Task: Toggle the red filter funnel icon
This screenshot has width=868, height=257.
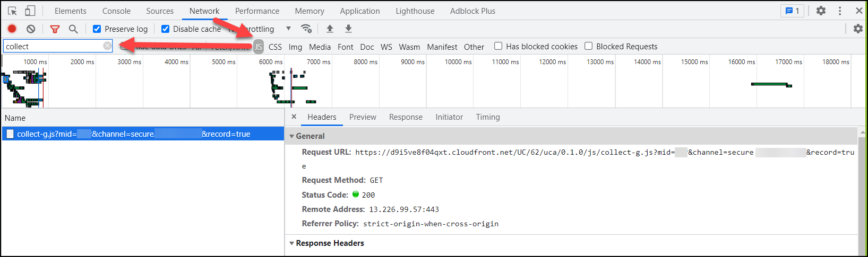Action: 55,29
